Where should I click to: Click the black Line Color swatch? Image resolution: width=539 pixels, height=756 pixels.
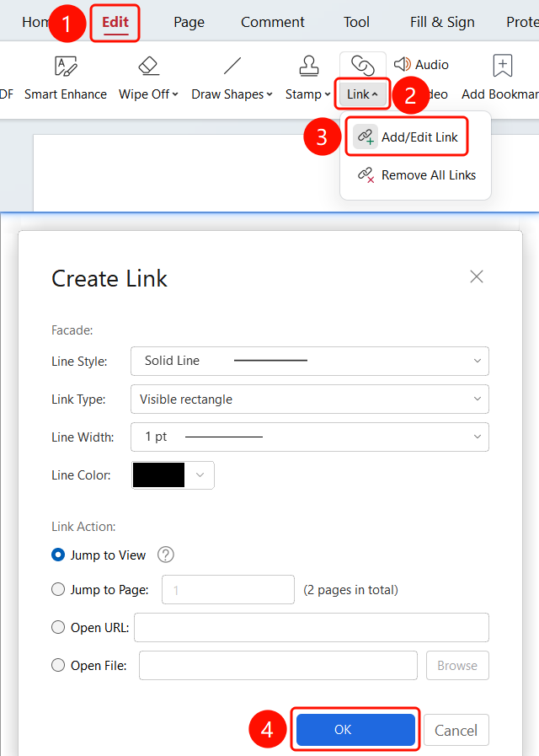pos(158,475)
